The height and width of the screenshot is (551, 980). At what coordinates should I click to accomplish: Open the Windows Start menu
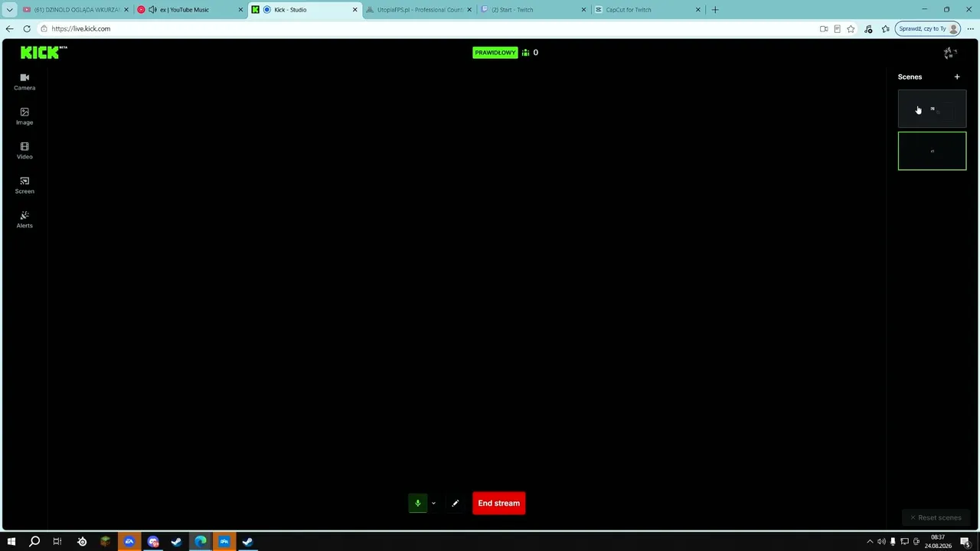coord(11,542)
